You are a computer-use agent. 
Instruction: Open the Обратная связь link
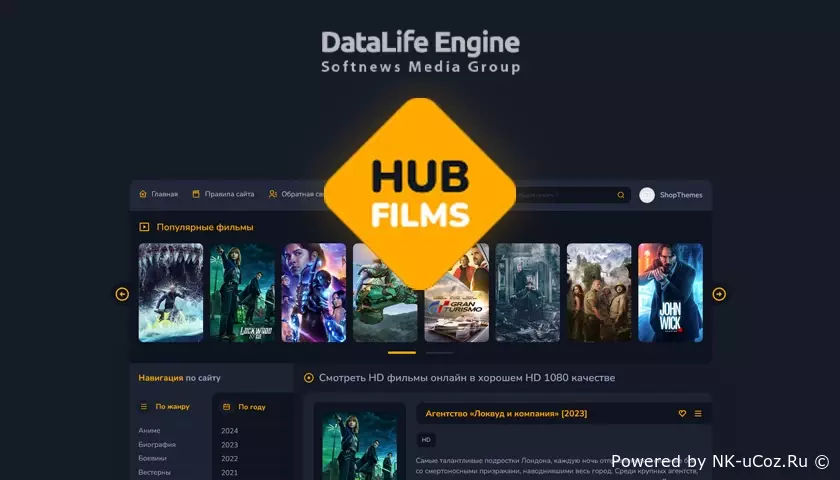303,194
